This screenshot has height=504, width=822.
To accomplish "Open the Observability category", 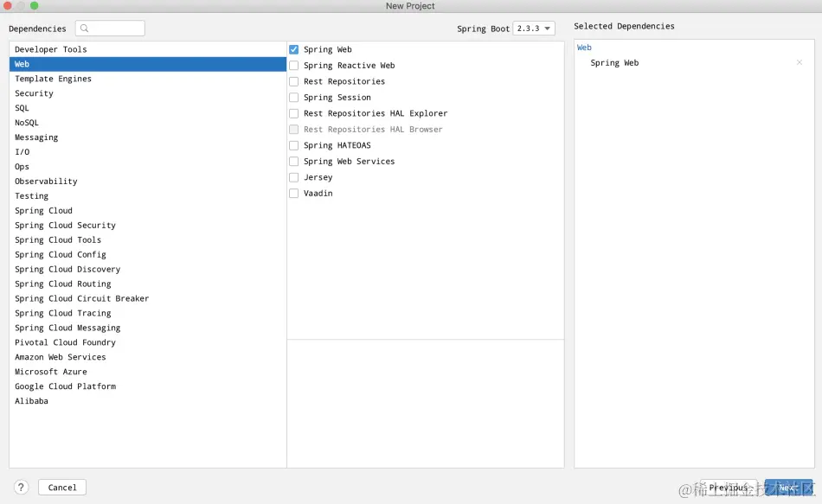I will click(148, 182).
